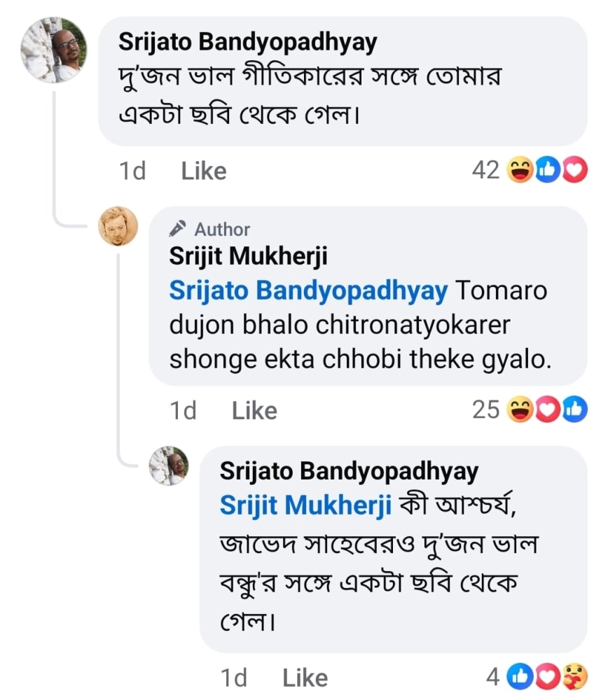Open Srijit Mukherji's author name link
The image size is (608, 700).
248,257
